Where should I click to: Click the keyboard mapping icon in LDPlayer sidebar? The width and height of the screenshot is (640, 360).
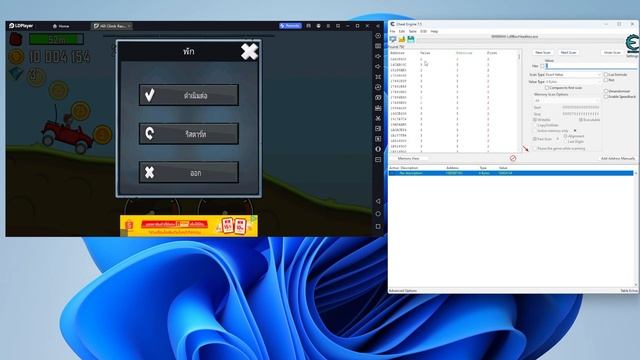click(378, 46)
